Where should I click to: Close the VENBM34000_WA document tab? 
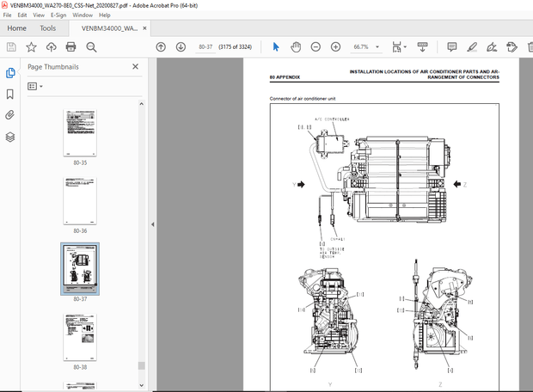tap(144, 28)
